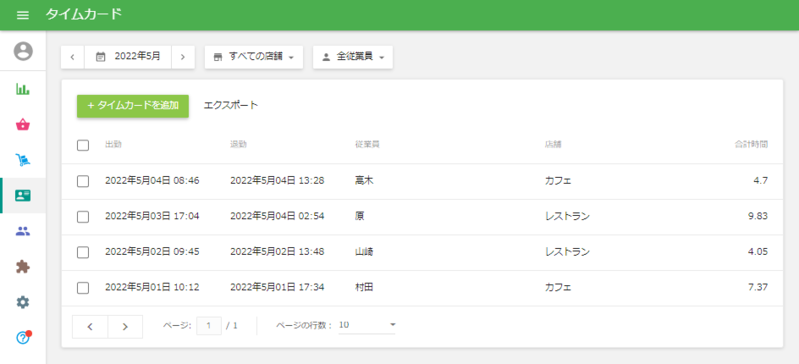Open the customers people icon
Viewport: 799px width, 364px height.
[x=23, y=231]
